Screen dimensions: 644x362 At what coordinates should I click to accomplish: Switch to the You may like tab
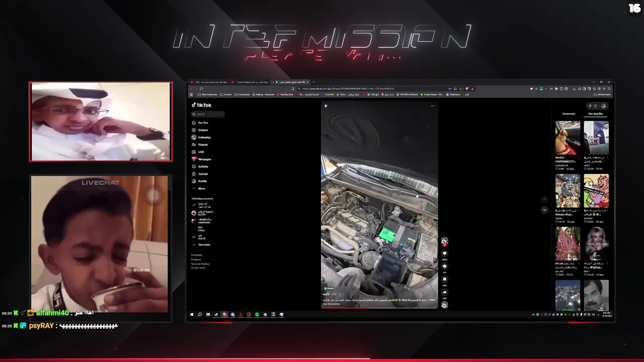tap(595, 114)
